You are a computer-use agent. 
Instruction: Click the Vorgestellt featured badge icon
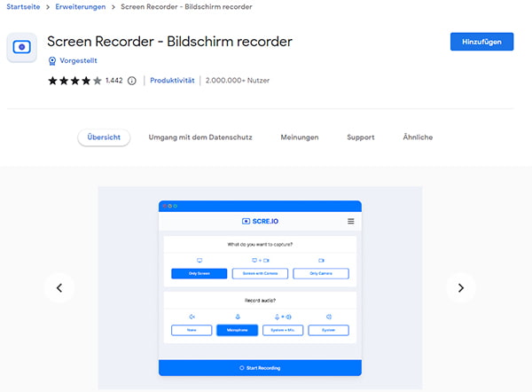52,61
